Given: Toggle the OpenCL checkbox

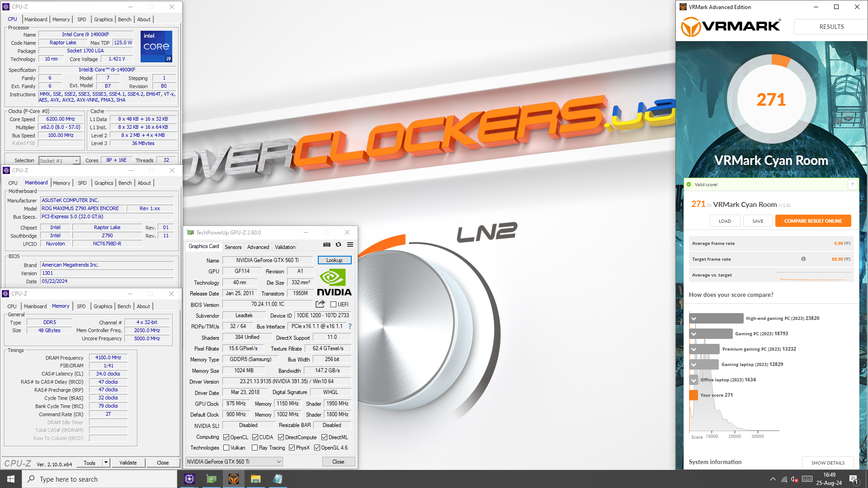Looking at the screenshot, I should 226,437.
